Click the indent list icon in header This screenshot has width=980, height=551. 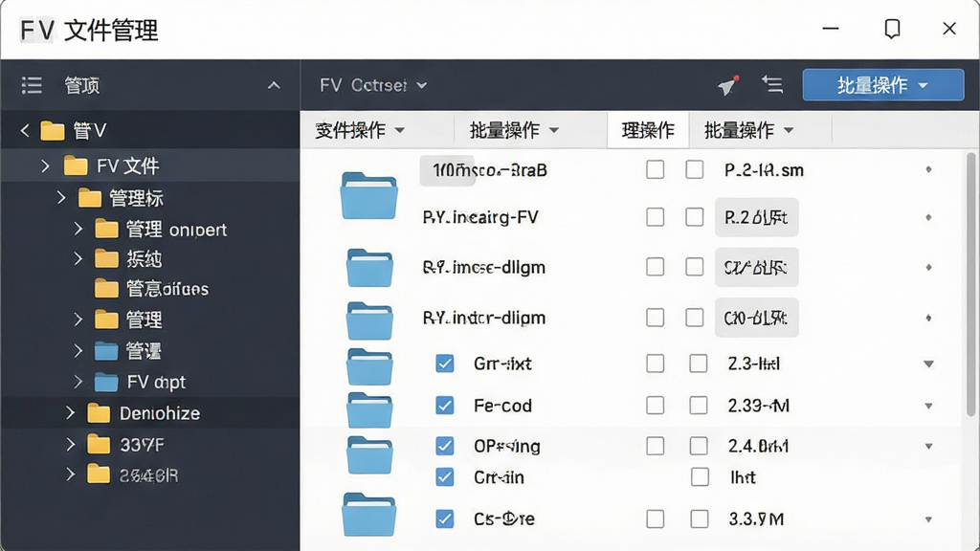pyautogui.click(x=772, y=84)
